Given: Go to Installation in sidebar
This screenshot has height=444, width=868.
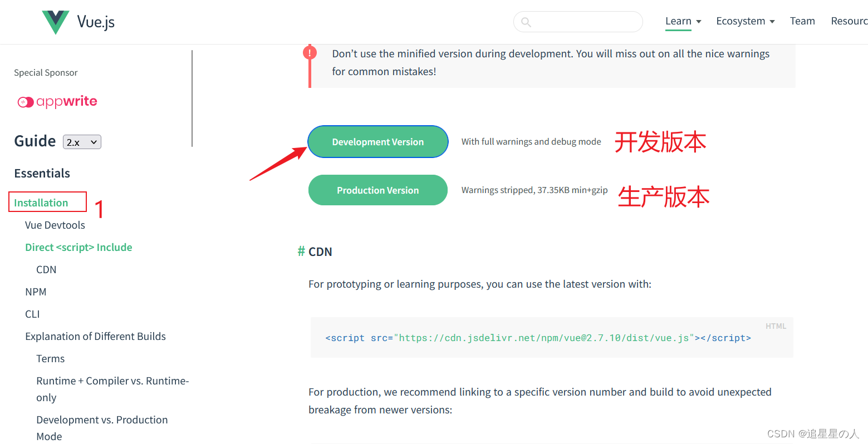Looking at the screenshot, I should click(x=41, y=203).
